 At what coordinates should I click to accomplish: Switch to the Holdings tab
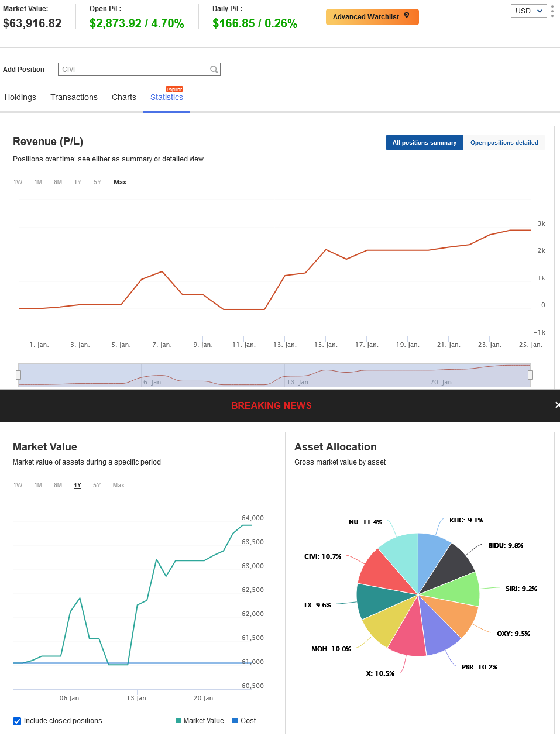tap(20, 98)
